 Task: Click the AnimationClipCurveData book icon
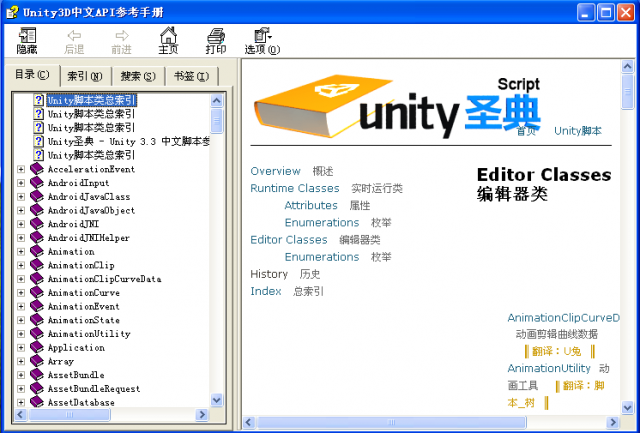[x=37, y=279]
